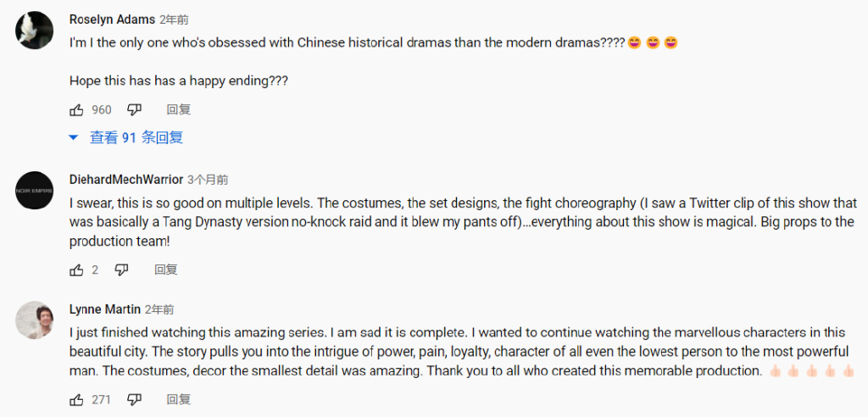
Task: Dislike Lynne Martin's comment
Action: click(134, 399)
